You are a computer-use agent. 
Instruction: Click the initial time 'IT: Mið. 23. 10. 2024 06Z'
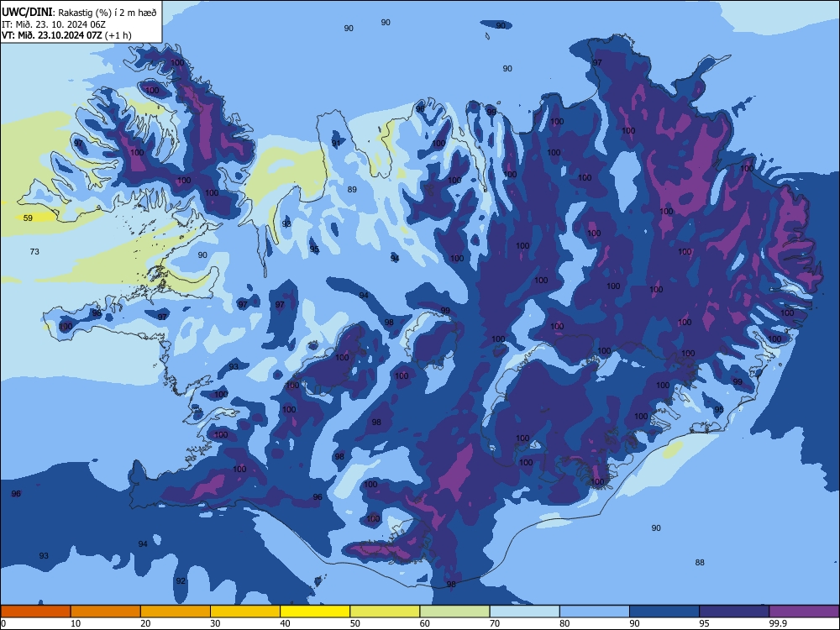(x=54, y=24)
